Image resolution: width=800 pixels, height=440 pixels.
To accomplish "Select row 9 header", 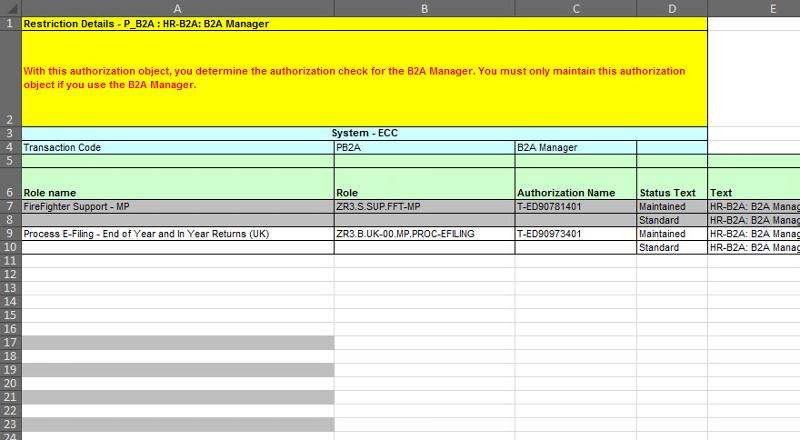I will pos(10,233).
